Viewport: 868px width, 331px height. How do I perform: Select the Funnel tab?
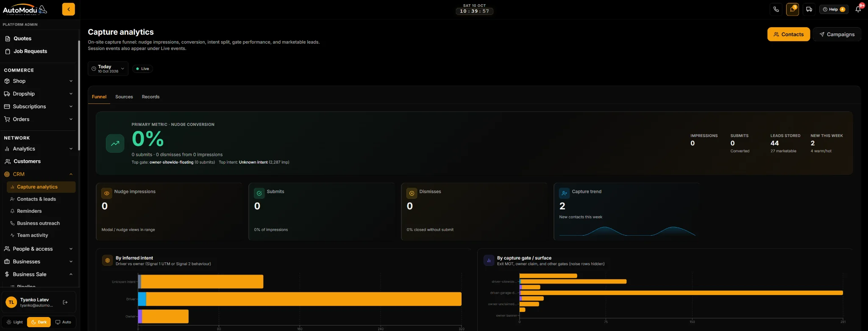99,97
